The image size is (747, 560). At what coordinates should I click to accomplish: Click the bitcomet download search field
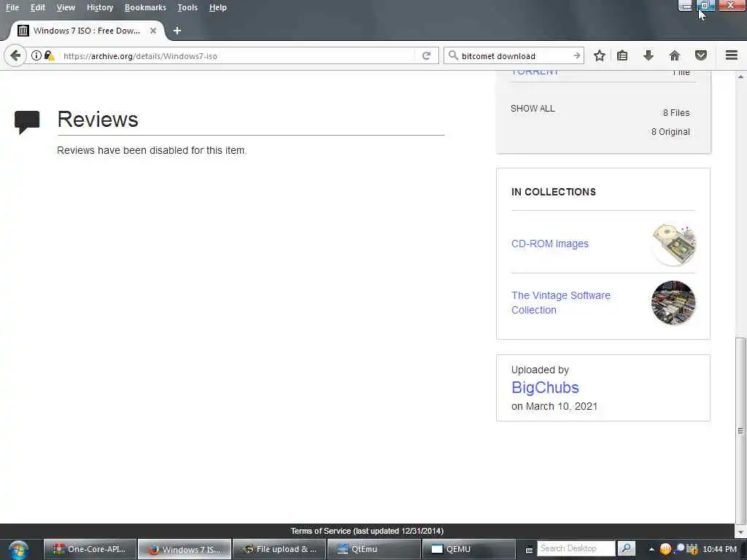514,55
